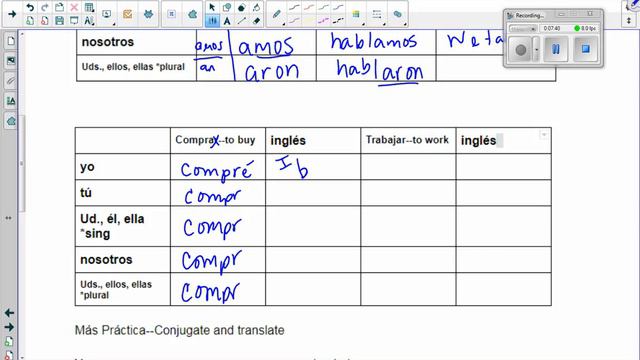This screenshot has height=360, width=640.
Task: Open the Properties sidebar tab
Action: [x=11, y=101]
